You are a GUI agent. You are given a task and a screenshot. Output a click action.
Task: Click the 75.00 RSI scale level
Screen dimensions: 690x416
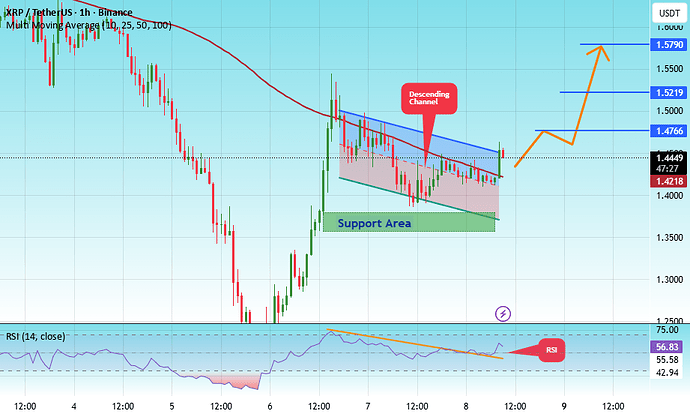tap(665, 330)
